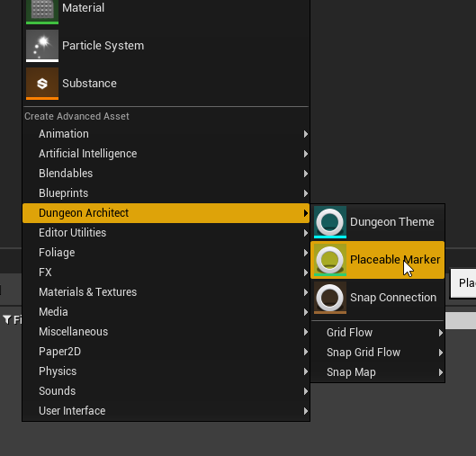
Task: Open the User Interface category
Action: pyautogui.click(x=166, y=411)
